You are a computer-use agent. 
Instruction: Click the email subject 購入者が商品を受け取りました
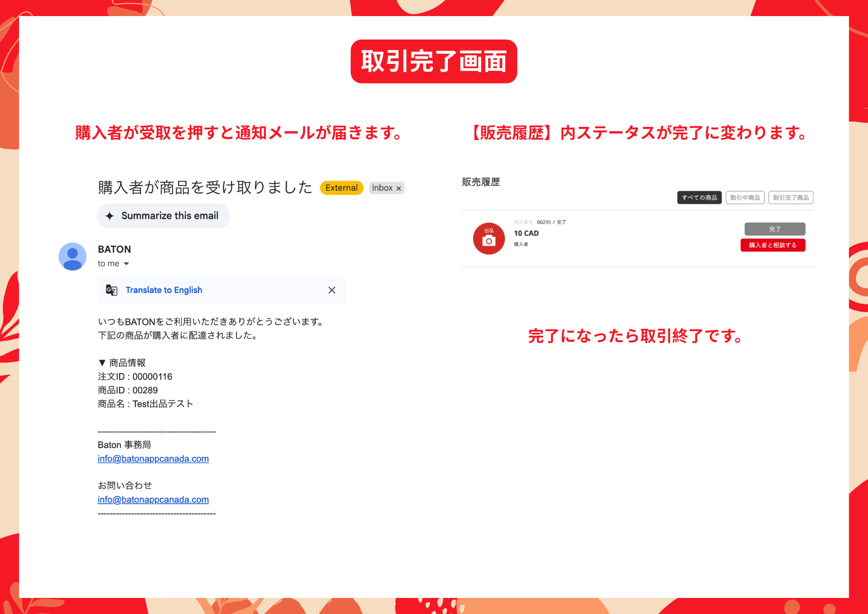pyautogui.click(x=205, y=188)
